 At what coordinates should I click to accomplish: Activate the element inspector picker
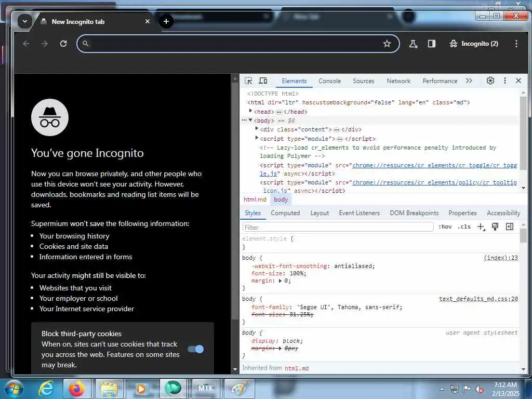248,81
